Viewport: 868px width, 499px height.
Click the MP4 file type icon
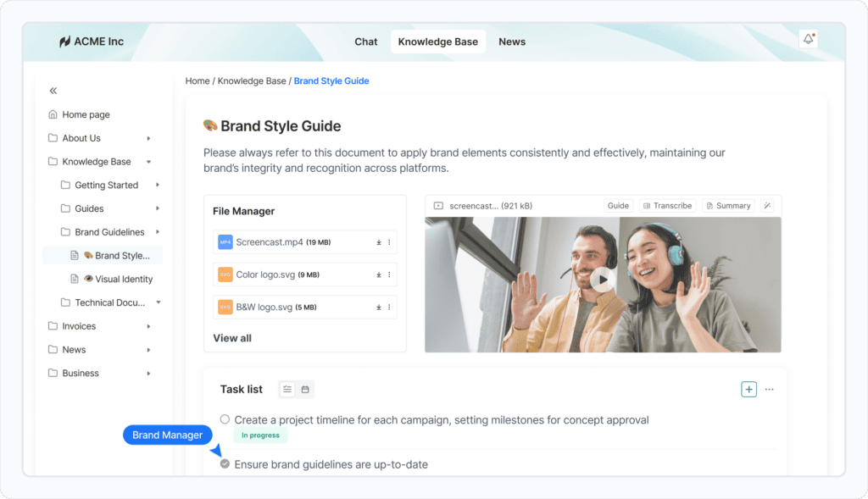tap(225, 242)
